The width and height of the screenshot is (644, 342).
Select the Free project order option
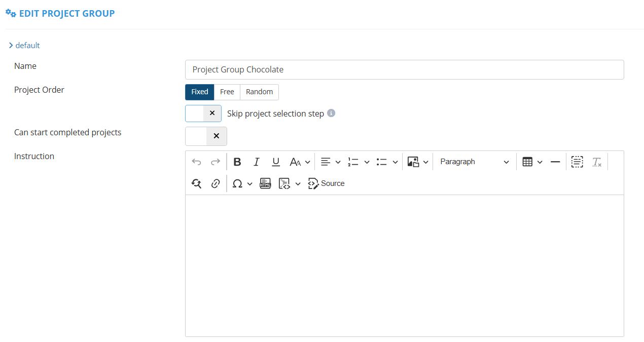(x=227, y=92)
